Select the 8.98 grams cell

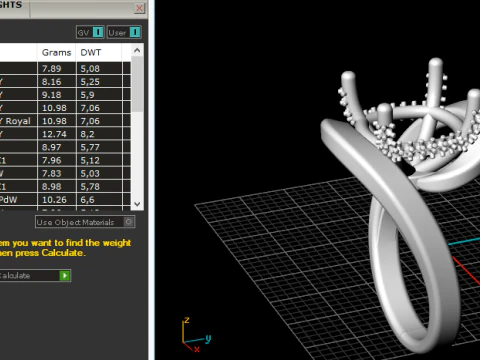(x=57, y=186)
